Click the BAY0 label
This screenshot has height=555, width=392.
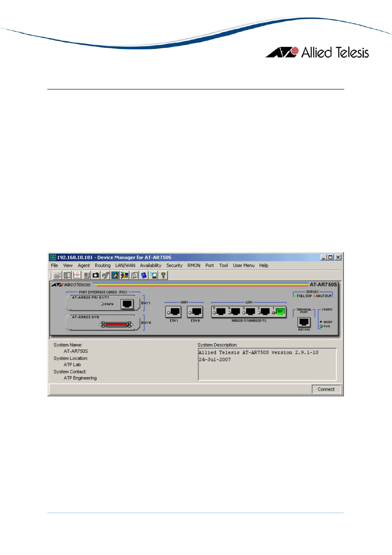[146, 323]
